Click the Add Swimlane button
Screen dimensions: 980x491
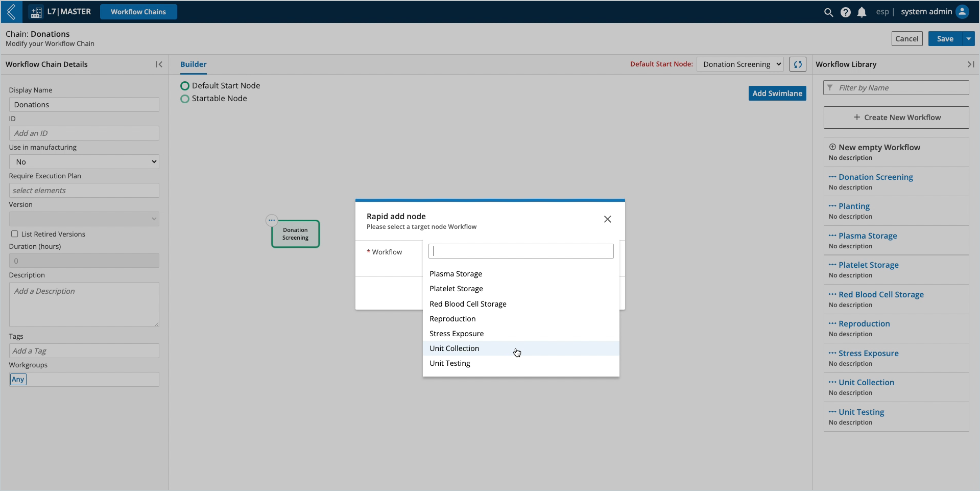[777, 93]
